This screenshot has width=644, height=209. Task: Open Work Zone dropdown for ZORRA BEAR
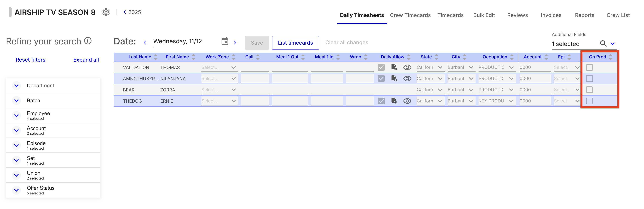coord(219,90)
